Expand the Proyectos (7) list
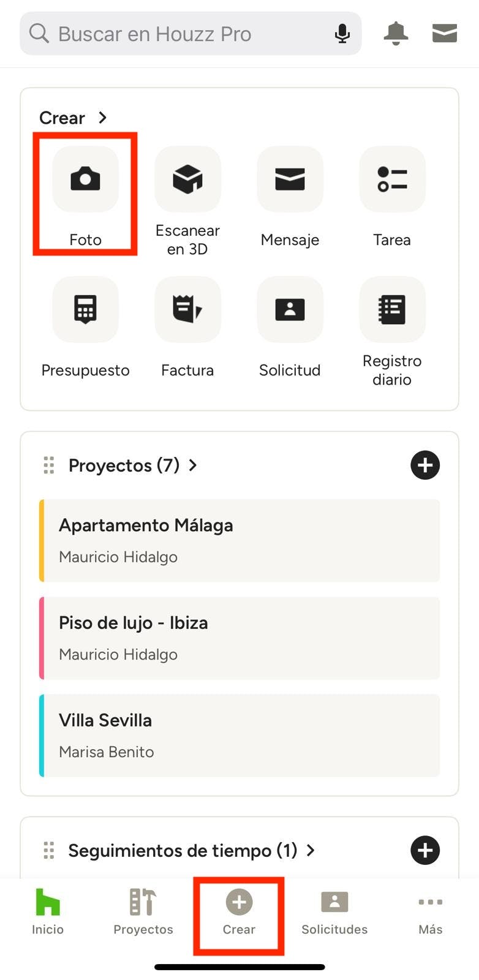Screen dimensions: 479x980 coord(193,466)
